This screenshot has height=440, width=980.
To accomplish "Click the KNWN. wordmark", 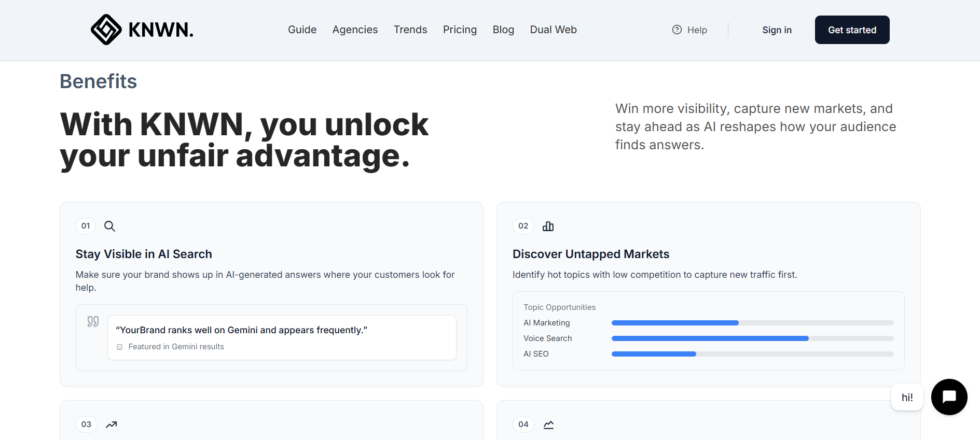I will tap(161, 30).
